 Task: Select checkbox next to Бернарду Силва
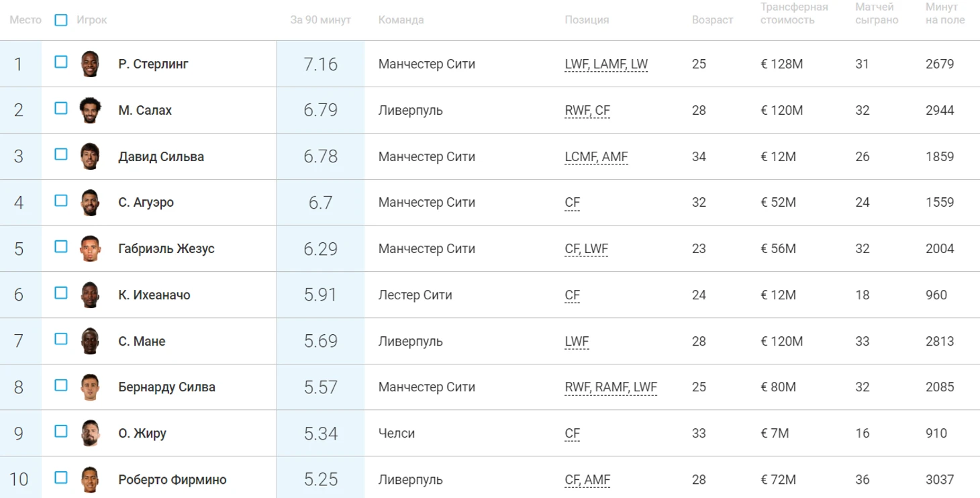(61, 385)
